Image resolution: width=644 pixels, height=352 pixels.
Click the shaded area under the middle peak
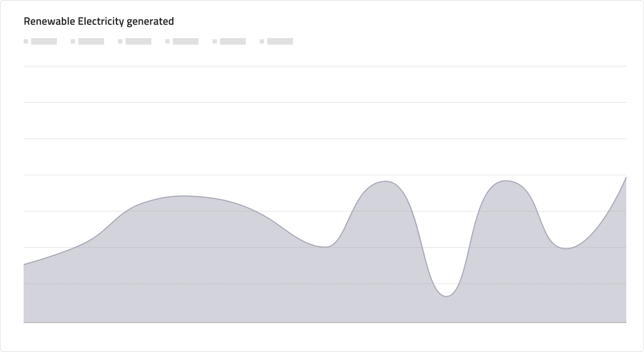[385, 253]
